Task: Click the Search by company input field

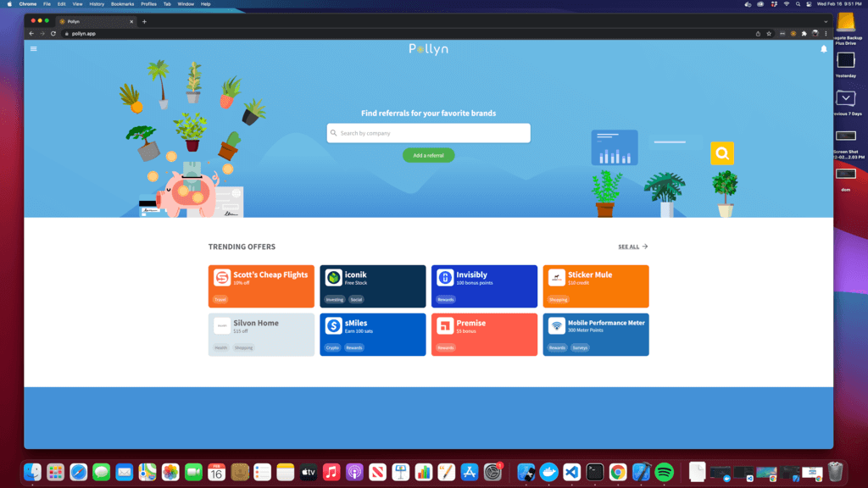Action: [429, 133]
